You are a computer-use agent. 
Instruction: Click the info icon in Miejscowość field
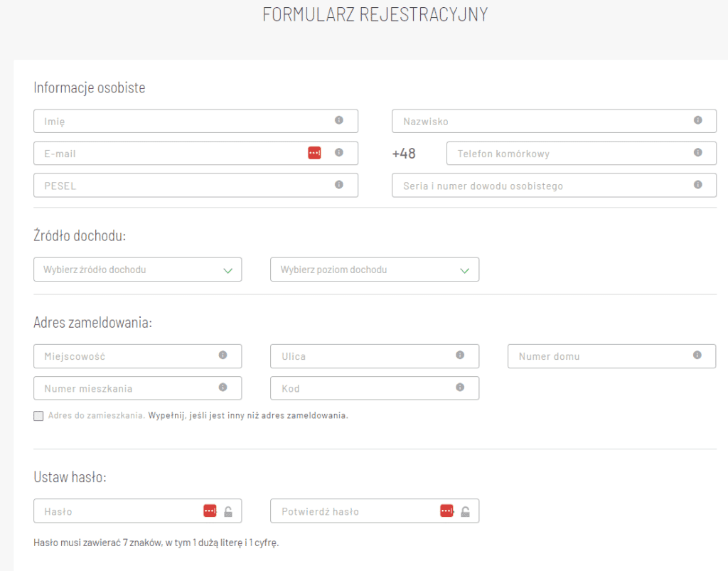223,355
